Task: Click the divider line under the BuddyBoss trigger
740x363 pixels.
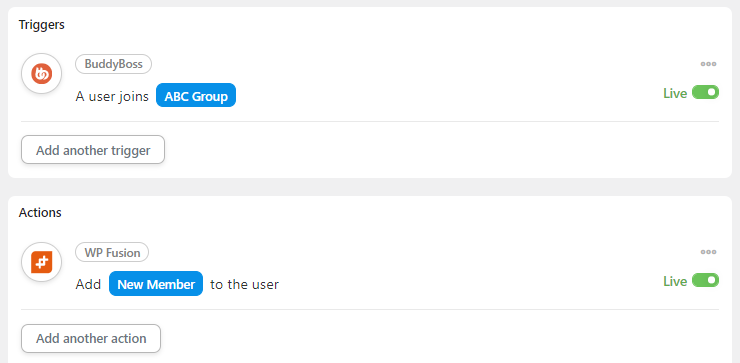Action: [370, 121]
